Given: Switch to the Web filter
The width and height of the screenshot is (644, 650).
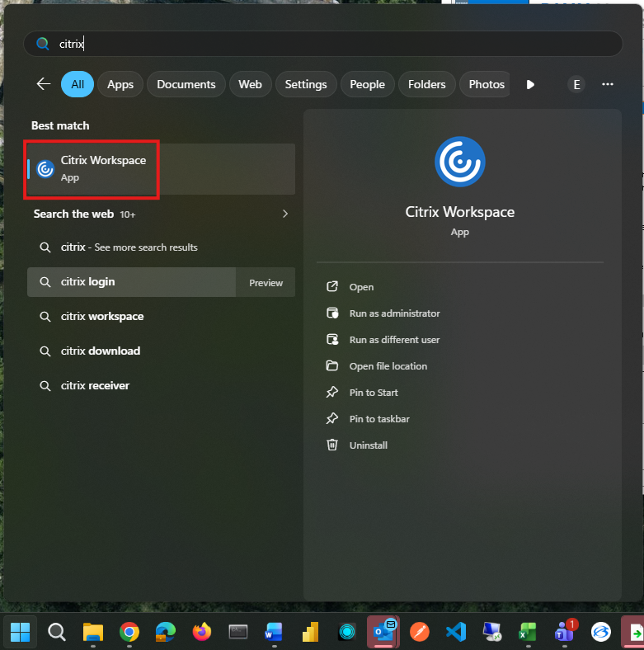Looking at the screenshot, I should pyautogui.click(x=250, y=85).
